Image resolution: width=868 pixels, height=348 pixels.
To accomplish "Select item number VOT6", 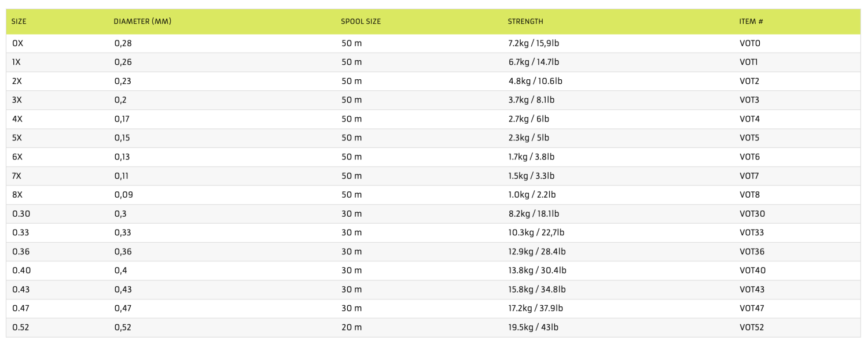I will coord(749,157).
